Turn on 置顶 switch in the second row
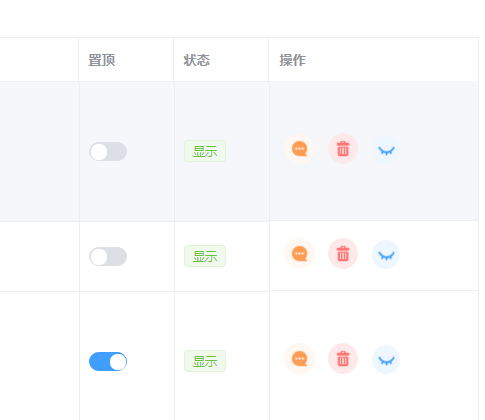Image resolution: width=485 pixels, height=420 pixels. [x=108, y=257]
